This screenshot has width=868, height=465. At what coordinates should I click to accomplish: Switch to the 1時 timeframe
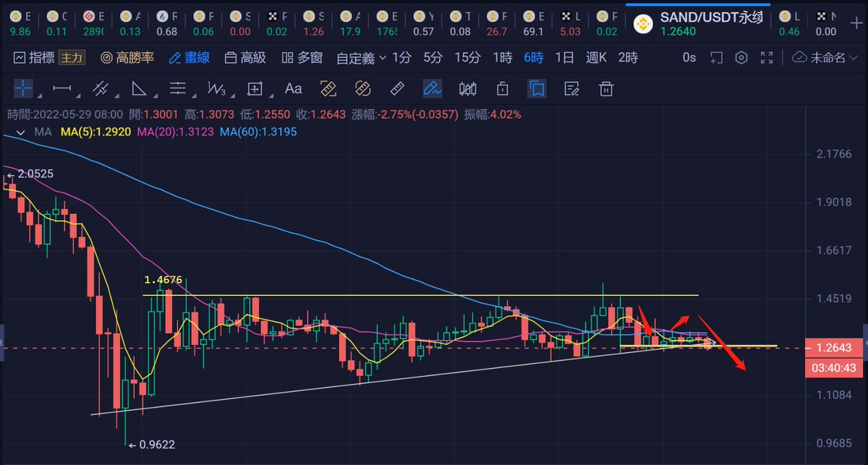pyautogui.click(x=503, y=57)
